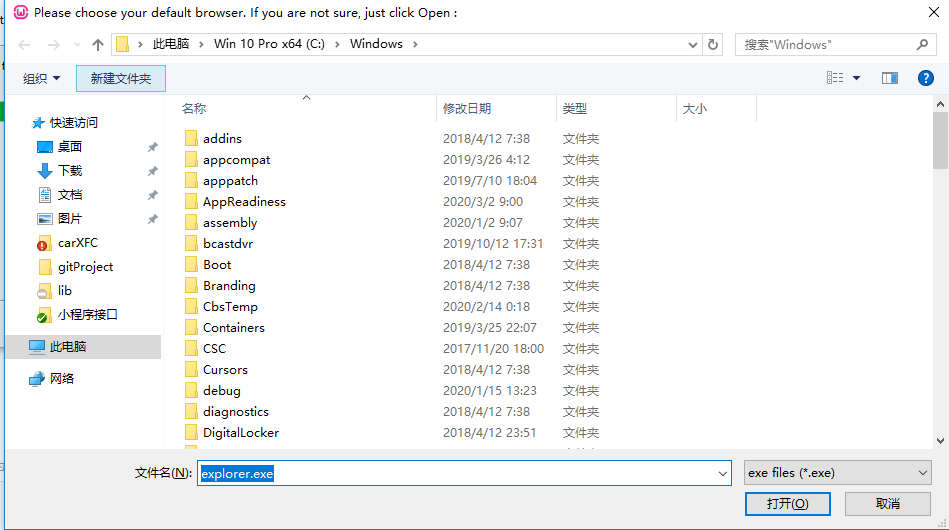Open the view options dropdown arrow
The image size is (949, 530).
click(856, 78)
